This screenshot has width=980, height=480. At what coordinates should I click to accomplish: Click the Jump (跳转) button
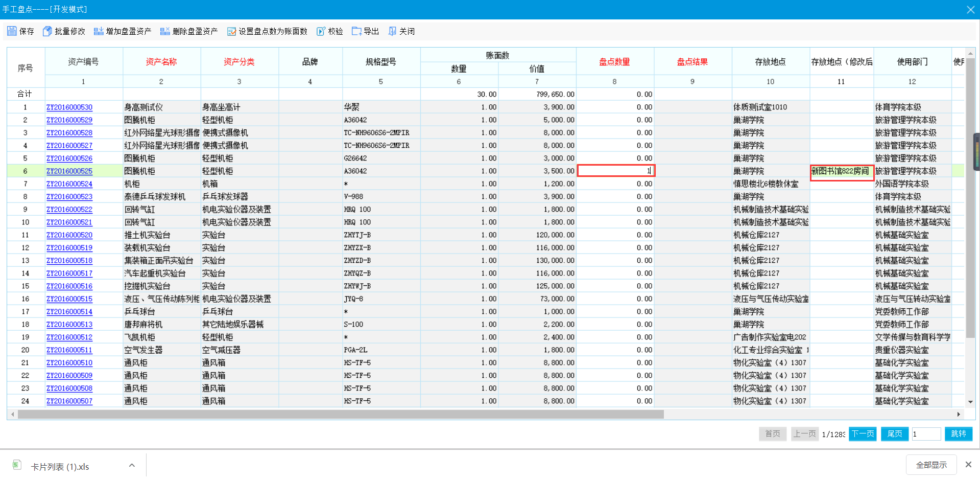[958, 433]
